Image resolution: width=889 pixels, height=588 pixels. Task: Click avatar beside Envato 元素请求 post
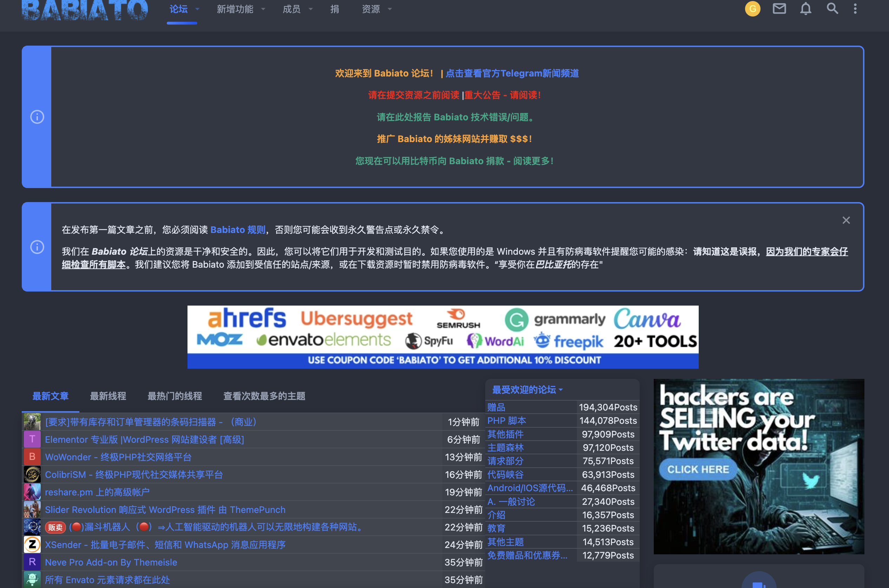tap(32, 580)
